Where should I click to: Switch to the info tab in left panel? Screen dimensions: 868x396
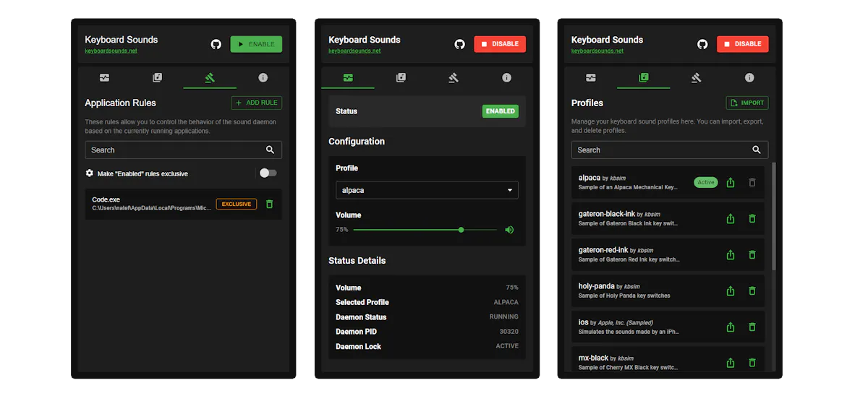pyautogui.click(x=263, y=77)
